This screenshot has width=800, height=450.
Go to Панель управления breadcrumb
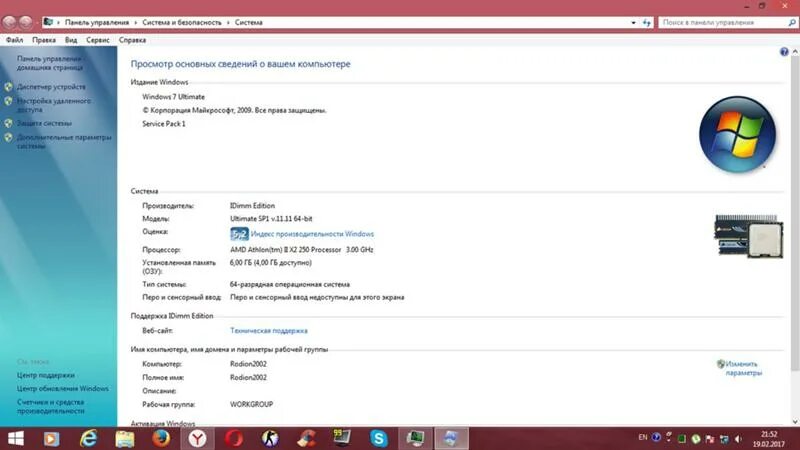click(97, 22)
